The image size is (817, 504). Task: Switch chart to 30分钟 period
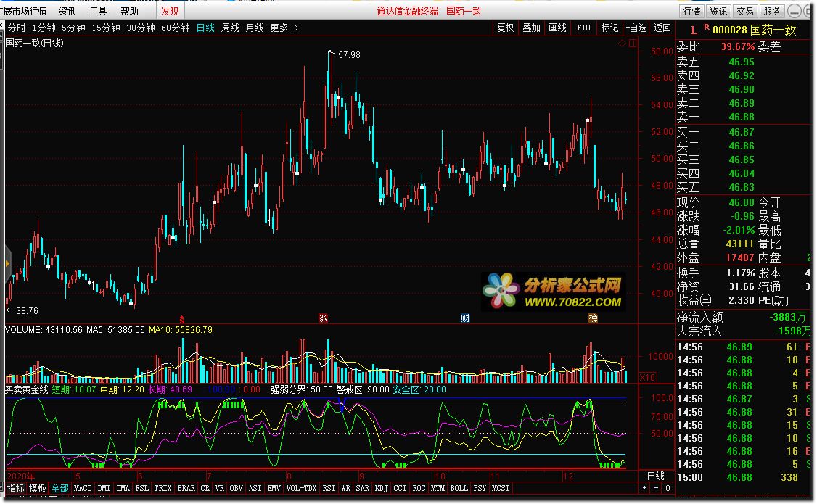(141, 28)
